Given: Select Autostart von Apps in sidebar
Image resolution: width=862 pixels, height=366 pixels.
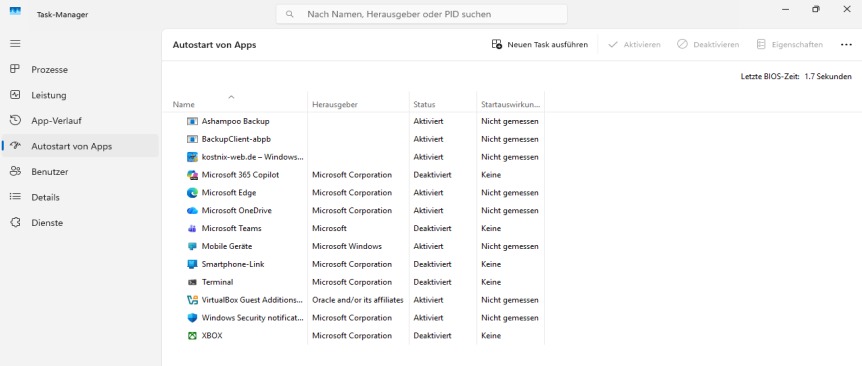Looking at the screenshot, I should click(x=80, y=146).
